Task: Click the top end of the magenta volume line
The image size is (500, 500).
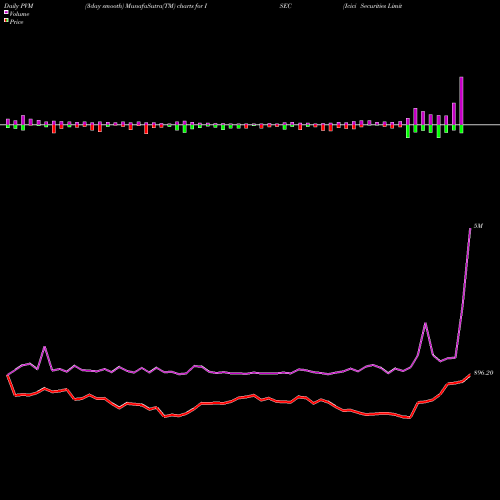Action: [470, 228]
